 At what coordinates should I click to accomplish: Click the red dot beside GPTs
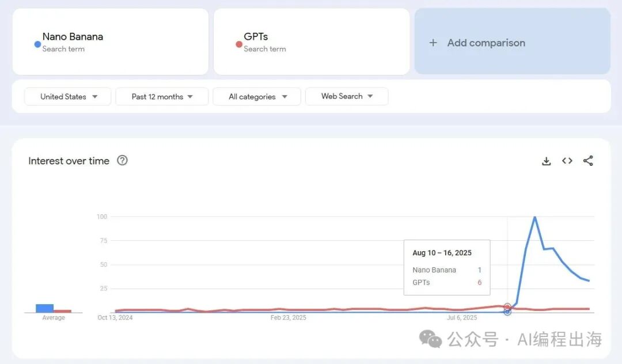(239, 44)
